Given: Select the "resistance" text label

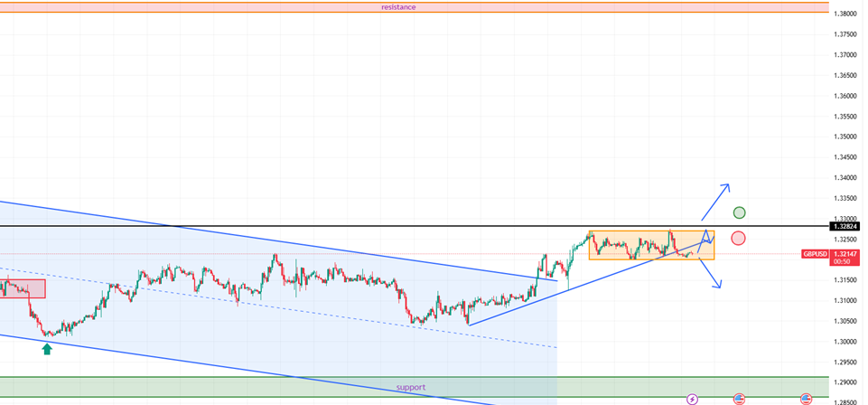Looking at the screenshot, I should (x=398, y=7).
